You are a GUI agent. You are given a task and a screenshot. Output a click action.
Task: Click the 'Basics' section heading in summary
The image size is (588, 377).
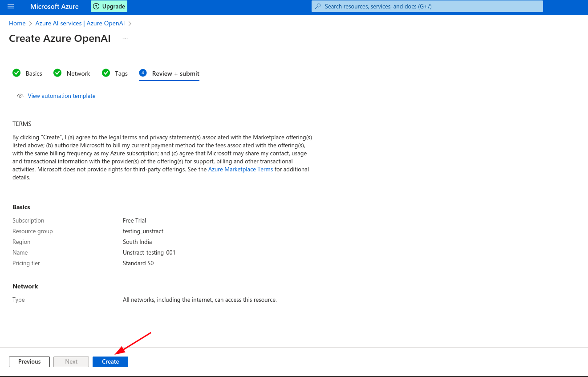(x=21, y=207)
